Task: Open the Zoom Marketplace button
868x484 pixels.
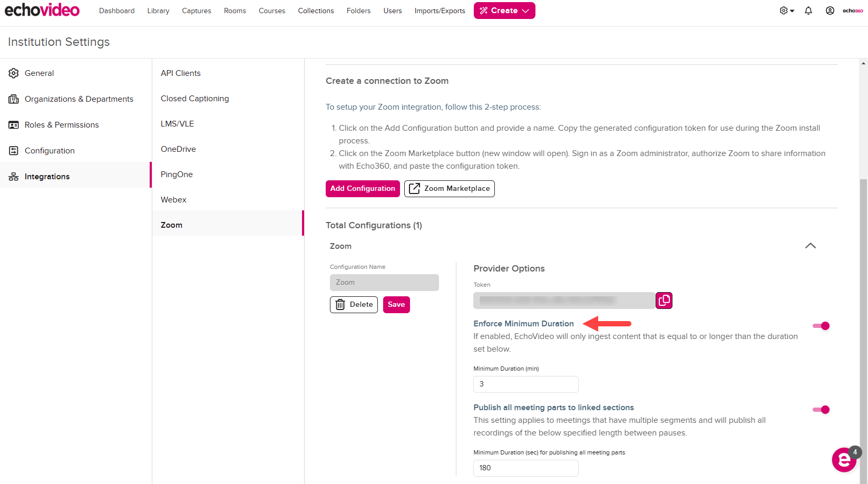Action: 450,189
